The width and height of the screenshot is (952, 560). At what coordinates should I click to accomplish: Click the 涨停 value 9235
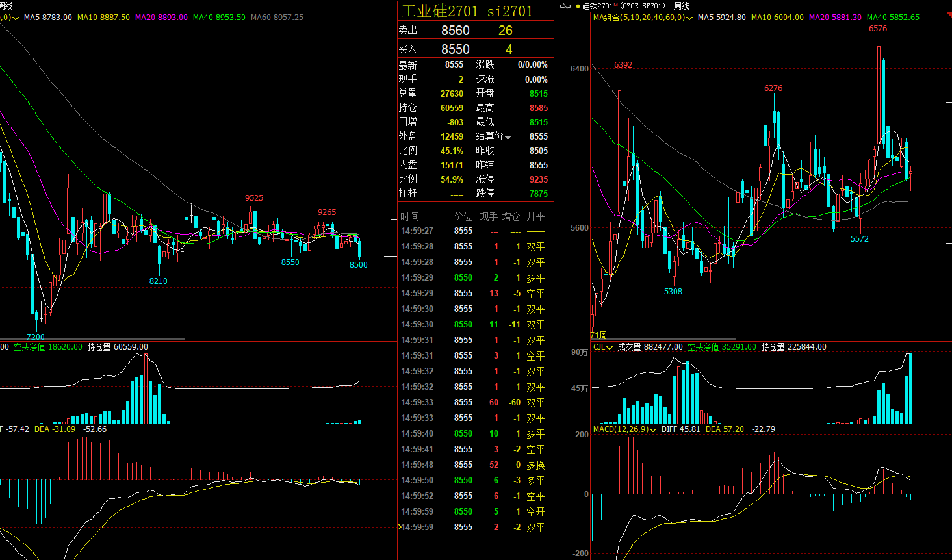pyautogui.click(x=539, y=179)
